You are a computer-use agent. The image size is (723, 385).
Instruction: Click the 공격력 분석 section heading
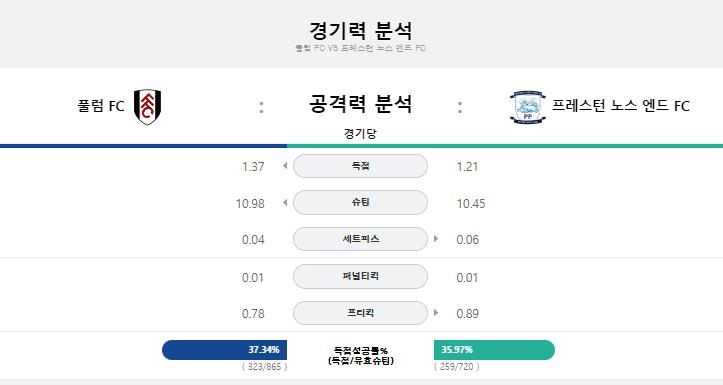click(x=360, y=104)
